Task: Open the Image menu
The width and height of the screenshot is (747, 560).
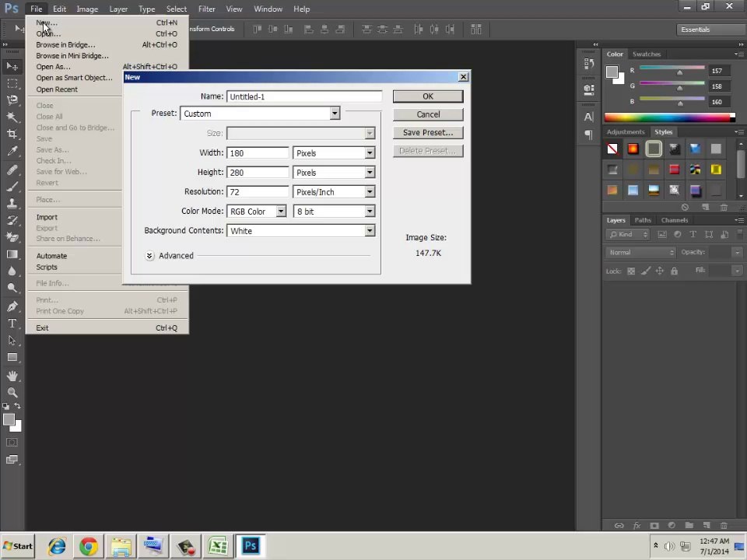Action: click(x=87, y=9)
